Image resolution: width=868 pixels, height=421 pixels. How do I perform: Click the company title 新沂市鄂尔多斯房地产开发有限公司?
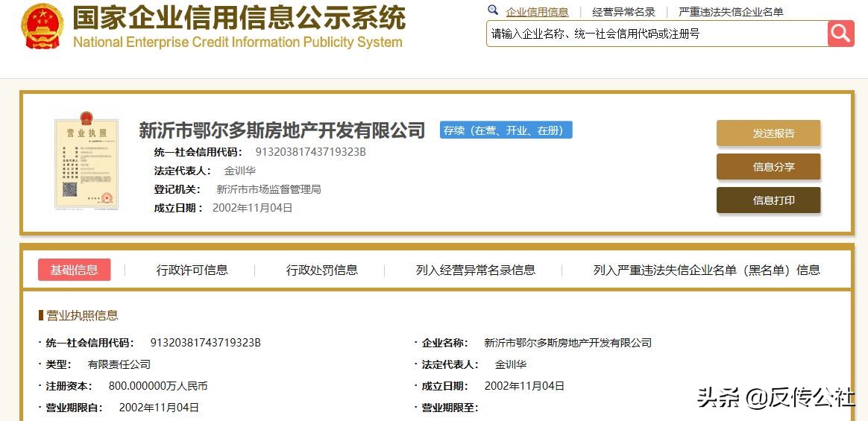tap(282, 130)
